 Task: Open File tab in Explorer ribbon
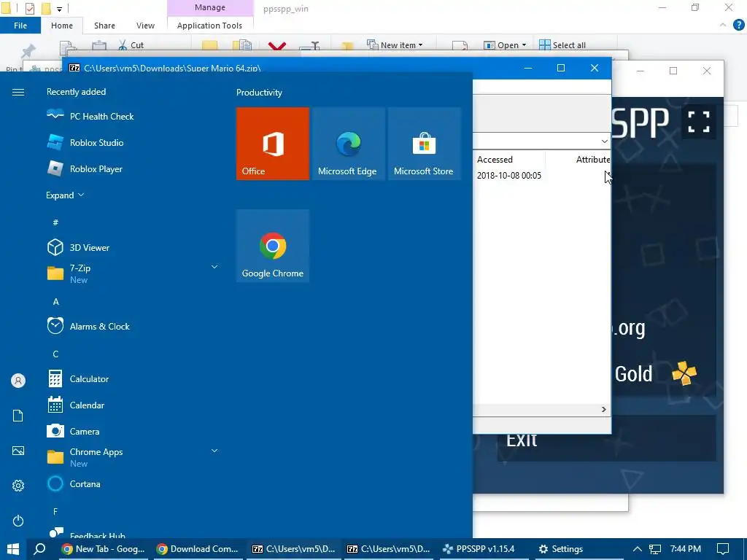coord(20,26)
